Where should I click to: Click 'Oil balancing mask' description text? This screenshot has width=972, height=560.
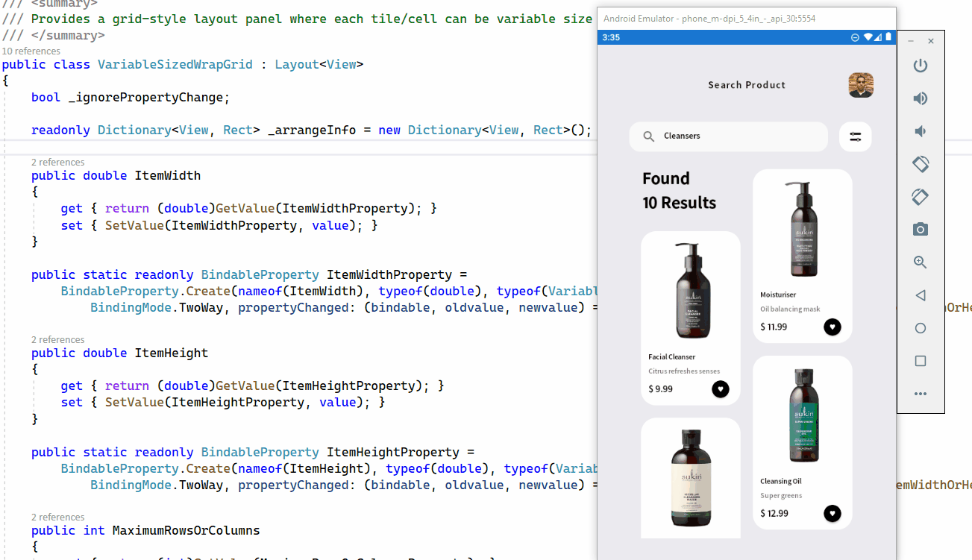pyautogui.click(x=790, y=309)
